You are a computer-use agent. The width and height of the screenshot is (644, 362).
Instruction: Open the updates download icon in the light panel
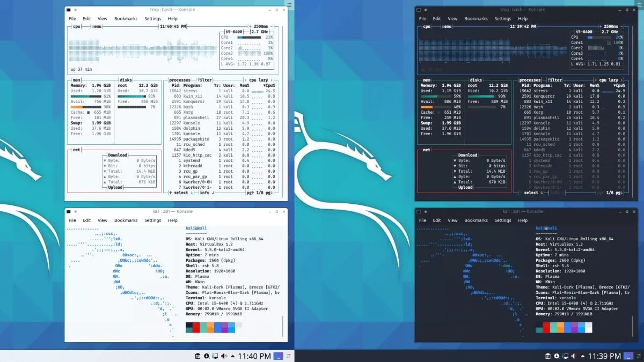click(207, 356)
